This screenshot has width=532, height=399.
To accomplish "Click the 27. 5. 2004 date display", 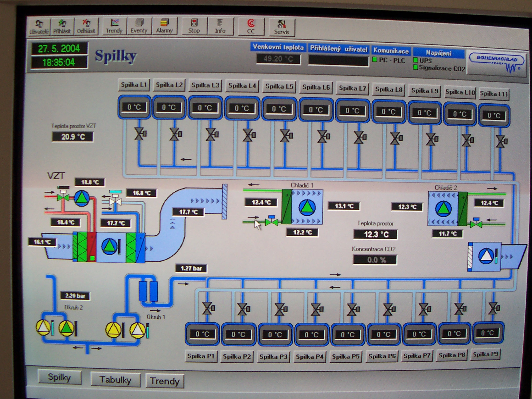I will [x=59, y=48].
